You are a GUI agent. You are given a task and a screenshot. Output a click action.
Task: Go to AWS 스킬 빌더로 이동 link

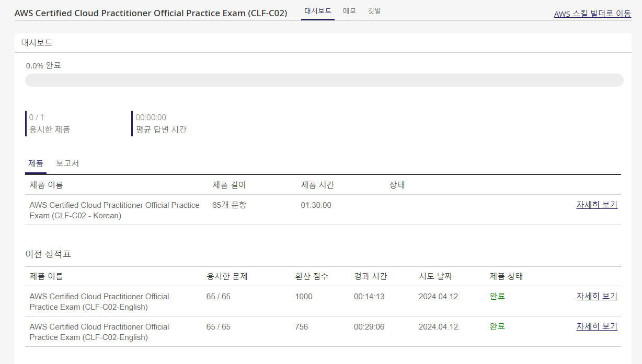click(592, 14)
